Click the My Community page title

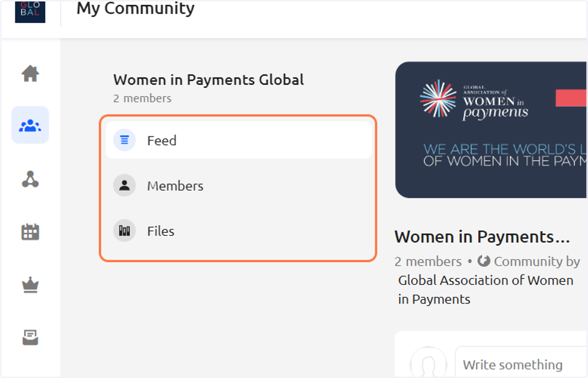[x=136, y=8]
